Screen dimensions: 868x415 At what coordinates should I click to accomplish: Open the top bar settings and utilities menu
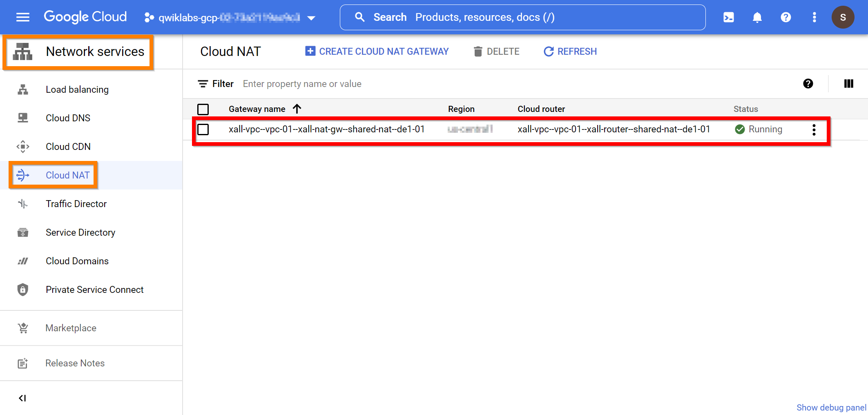pos(814,17)
